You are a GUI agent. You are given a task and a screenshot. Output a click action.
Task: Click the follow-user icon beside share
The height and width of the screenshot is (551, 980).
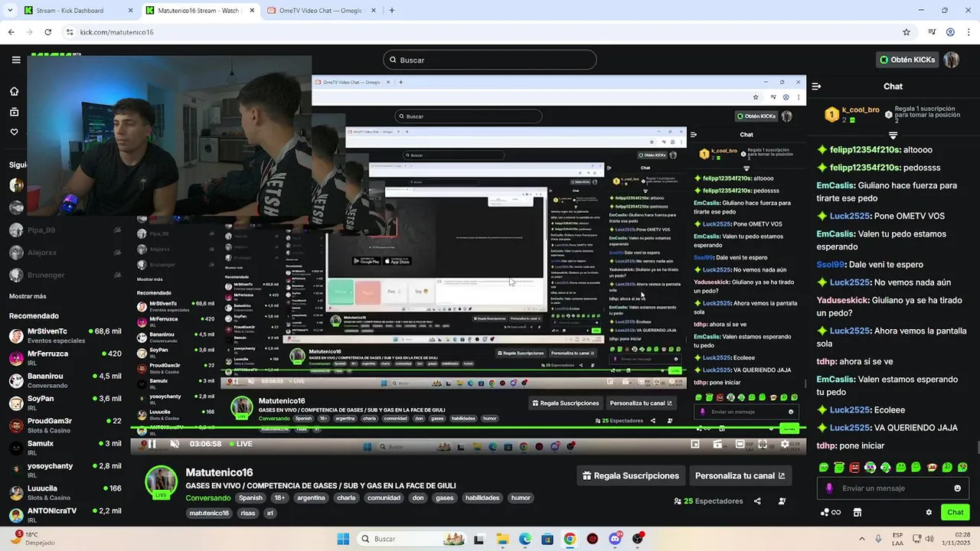[782, 501]
